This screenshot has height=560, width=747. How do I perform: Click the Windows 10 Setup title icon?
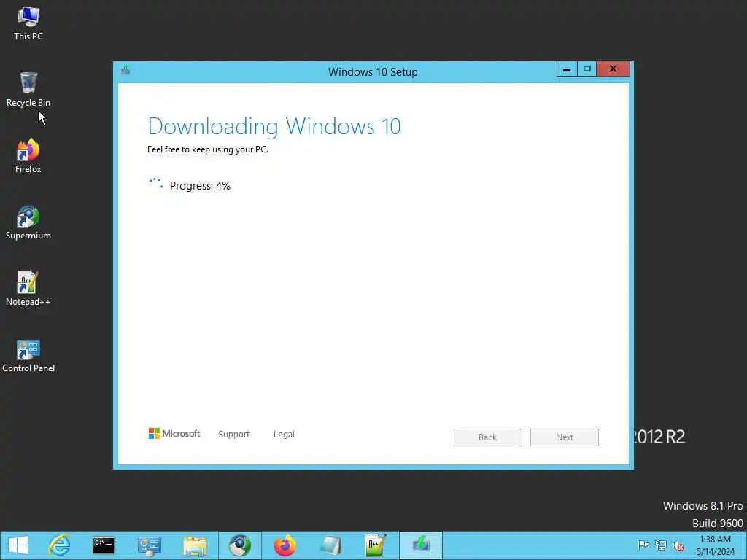[x=125, y=71]
